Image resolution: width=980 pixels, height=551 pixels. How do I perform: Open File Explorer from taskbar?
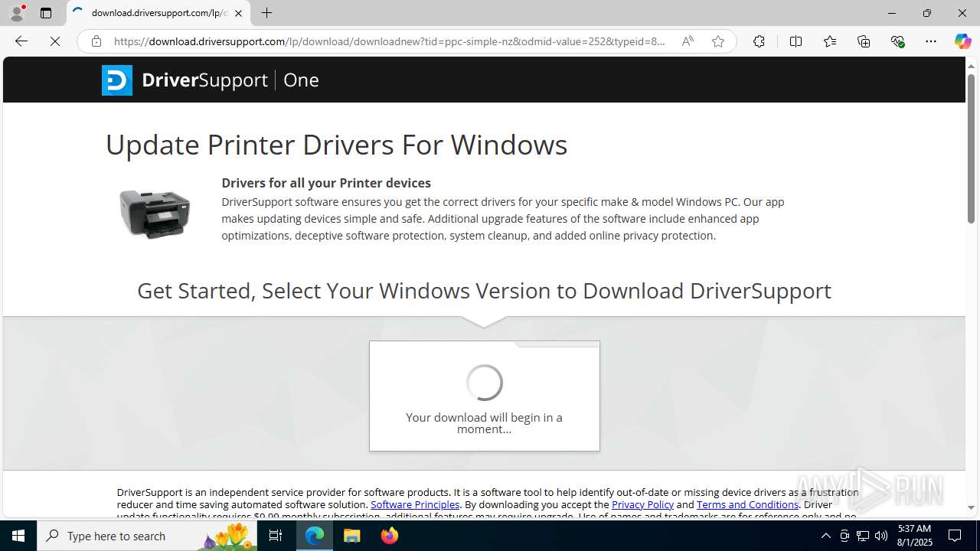tap(352, 536)
